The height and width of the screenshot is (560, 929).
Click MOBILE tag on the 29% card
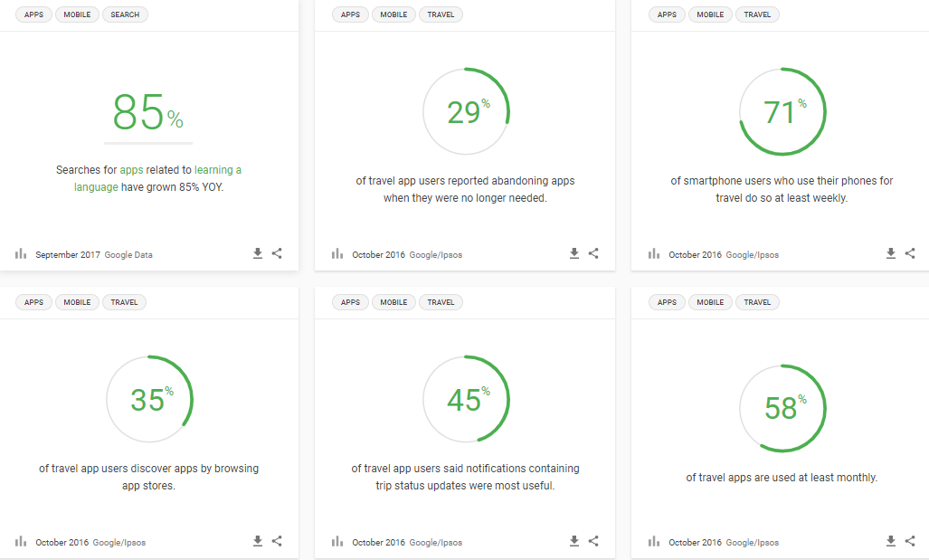393,14
